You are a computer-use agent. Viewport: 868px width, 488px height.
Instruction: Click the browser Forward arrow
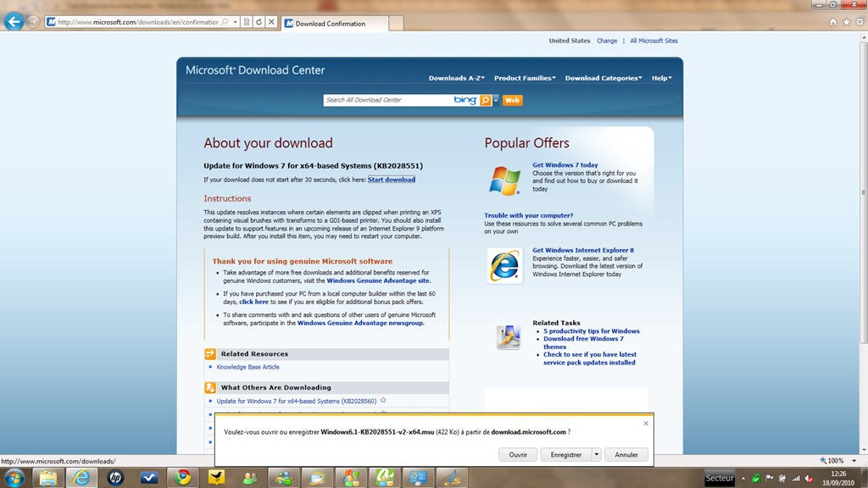tap(33, 22)
